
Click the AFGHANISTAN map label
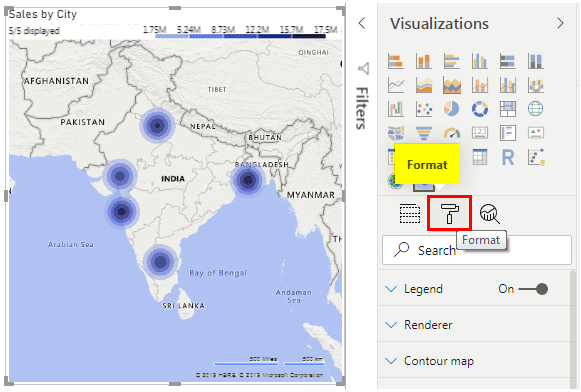(56, 81)
